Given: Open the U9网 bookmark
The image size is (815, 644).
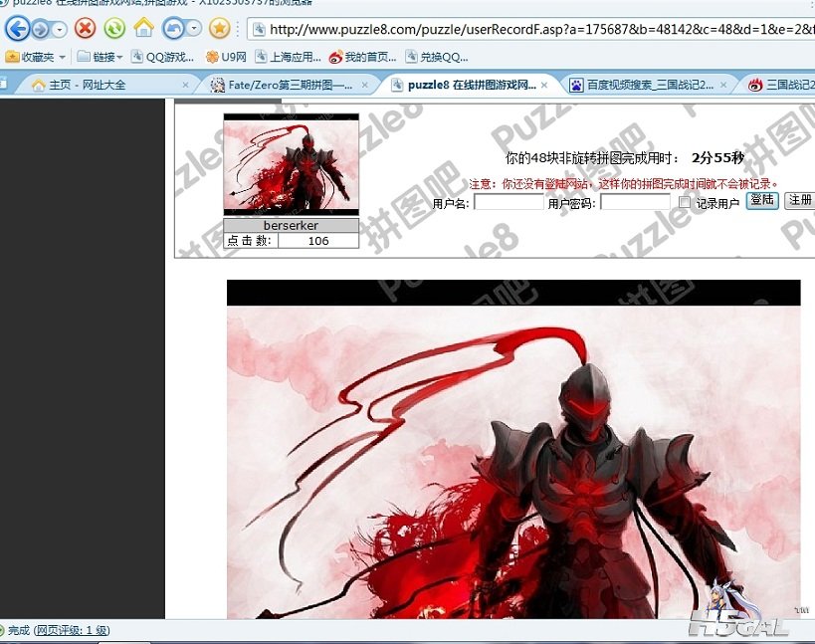Looking at the screenshot, I should click(226, 57).
